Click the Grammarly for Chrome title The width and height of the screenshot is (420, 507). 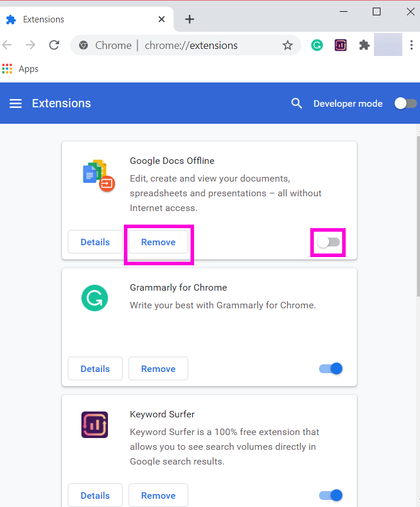coord(178,288)
